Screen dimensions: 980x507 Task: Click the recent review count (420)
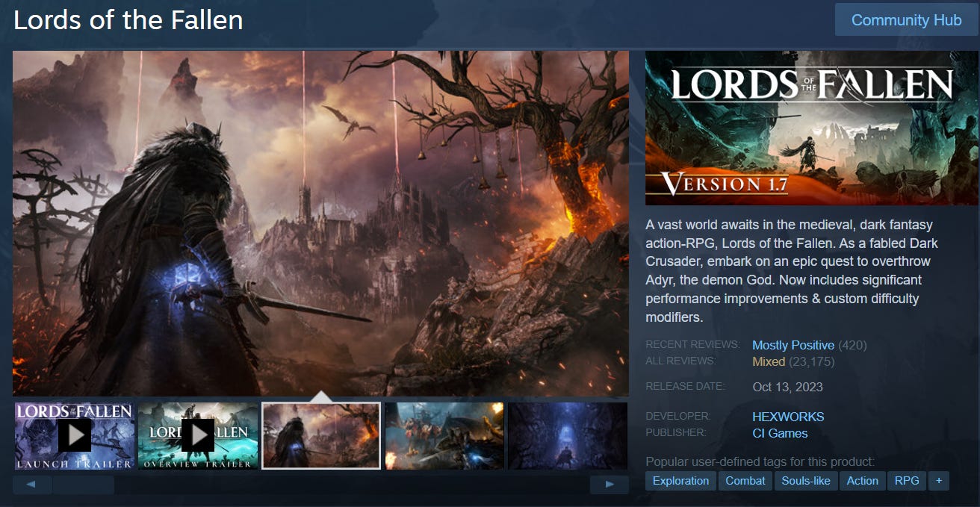[x=852, y=345]
